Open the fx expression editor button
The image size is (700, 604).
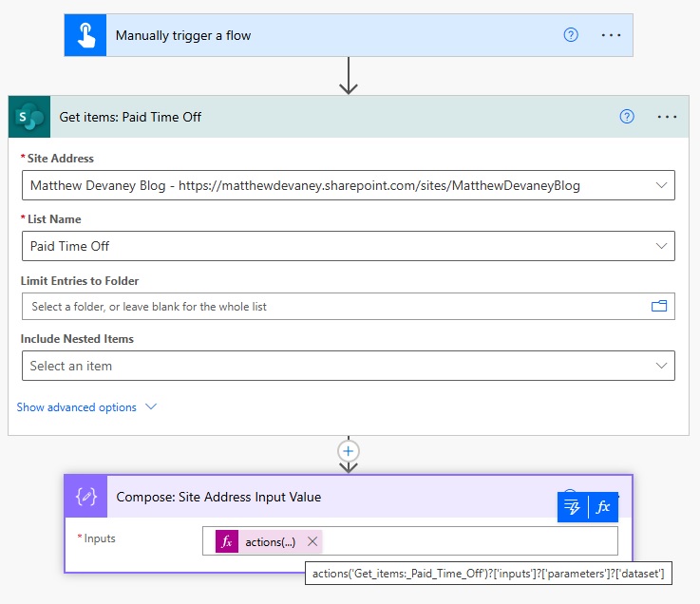603,507
